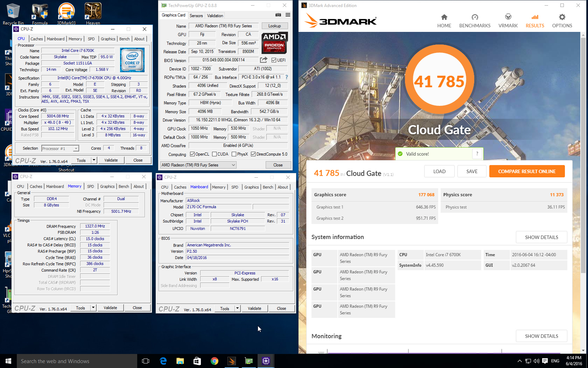Screen dimensions: 588x368
Task: Open the GPU-Z hamburger menu icon
Action: coord(288,15)
